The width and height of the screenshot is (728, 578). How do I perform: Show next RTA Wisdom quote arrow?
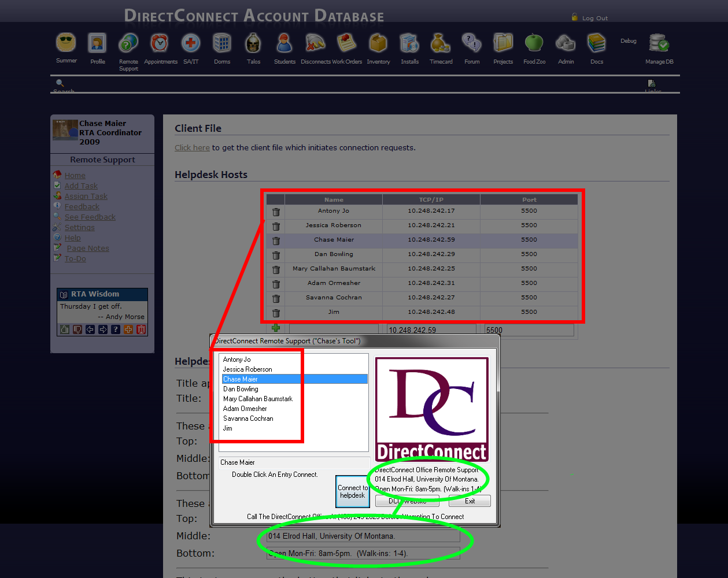[x=102, y=329]
